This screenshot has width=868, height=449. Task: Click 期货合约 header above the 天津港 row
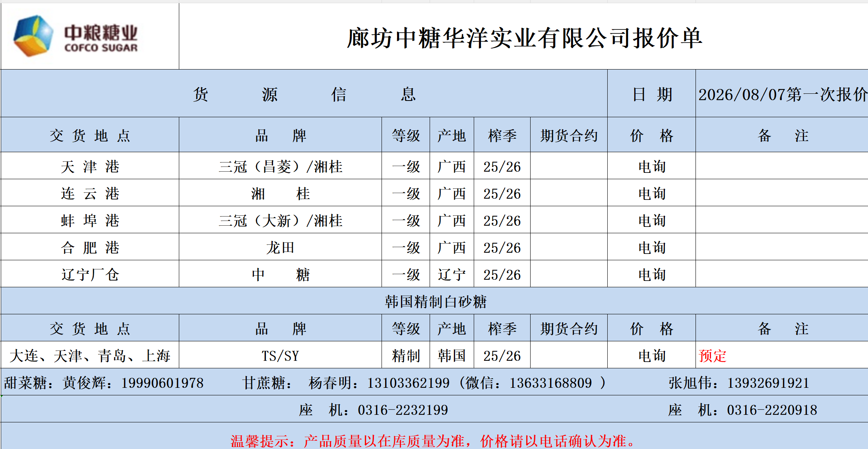(569, 135)
